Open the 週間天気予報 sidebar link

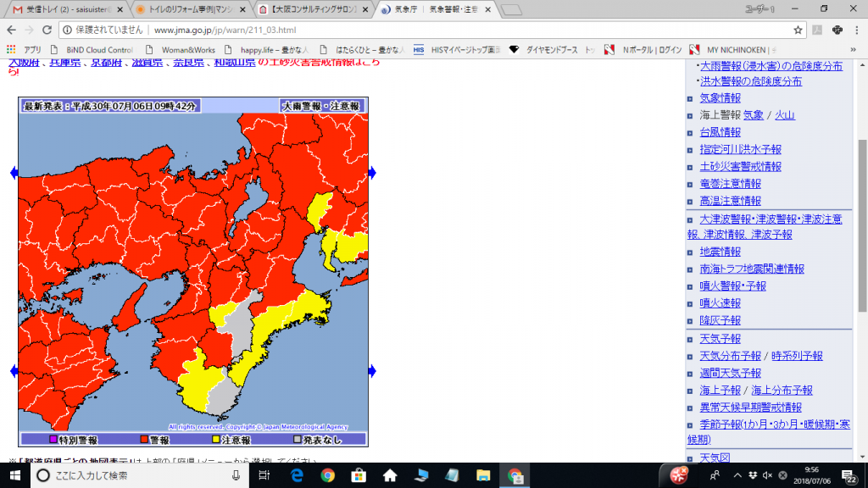[x=730, y=373]
